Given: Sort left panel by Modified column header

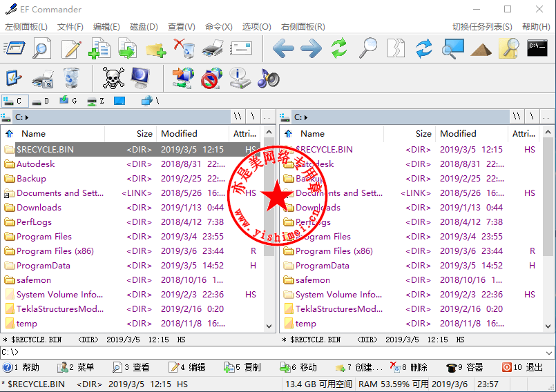Looking at the screenshot, I should click(193, 134).
